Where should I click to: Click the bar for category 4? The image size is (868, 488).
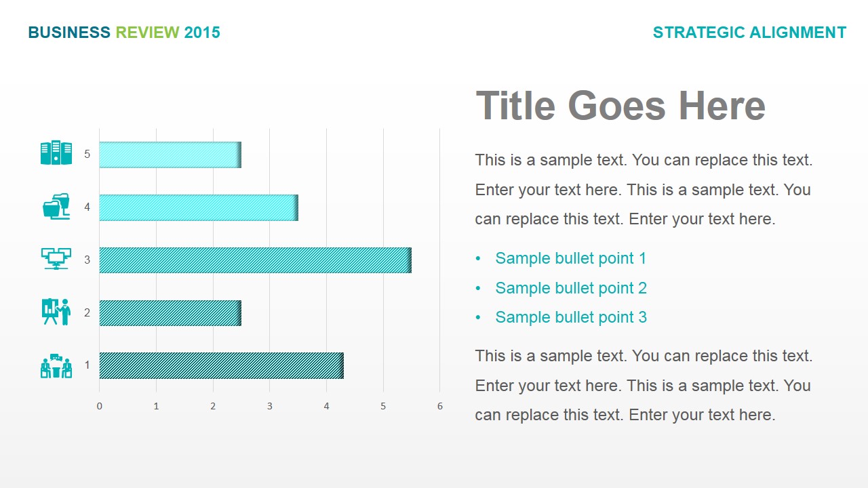(199, 207)
